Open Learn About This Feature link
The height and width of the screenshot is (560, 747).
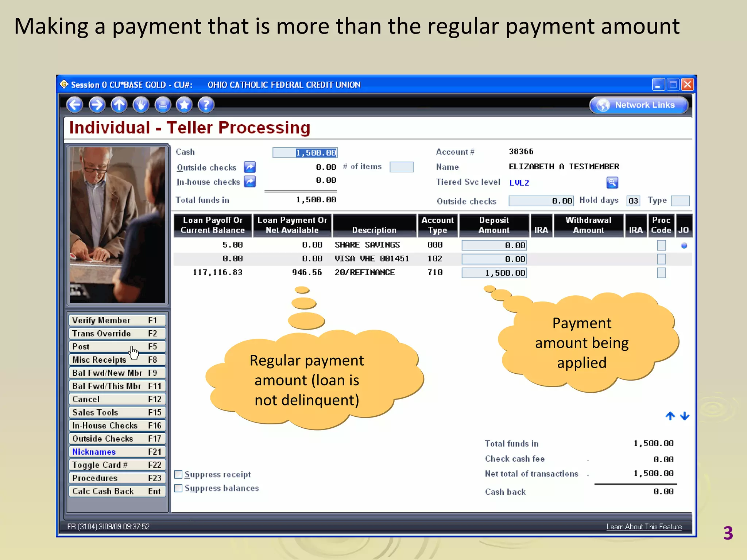pyautogui.click(x=644, y=527)
